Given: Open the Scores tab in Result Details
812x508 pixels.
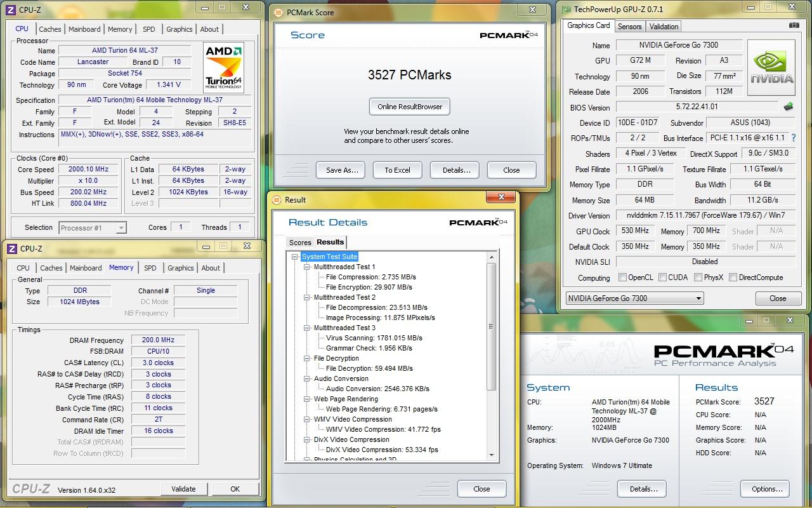Looking at the screenshot, I should tap(300, 243).
